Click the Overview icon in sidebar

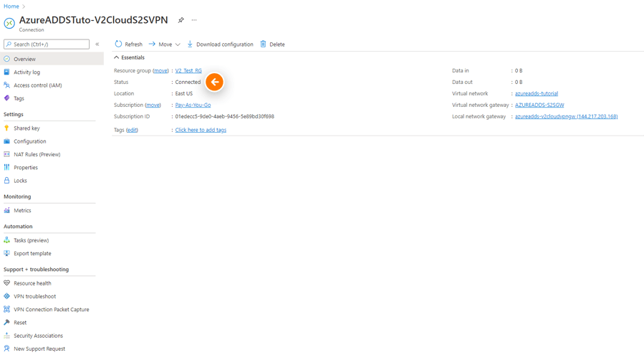click(x=6, y=59)
